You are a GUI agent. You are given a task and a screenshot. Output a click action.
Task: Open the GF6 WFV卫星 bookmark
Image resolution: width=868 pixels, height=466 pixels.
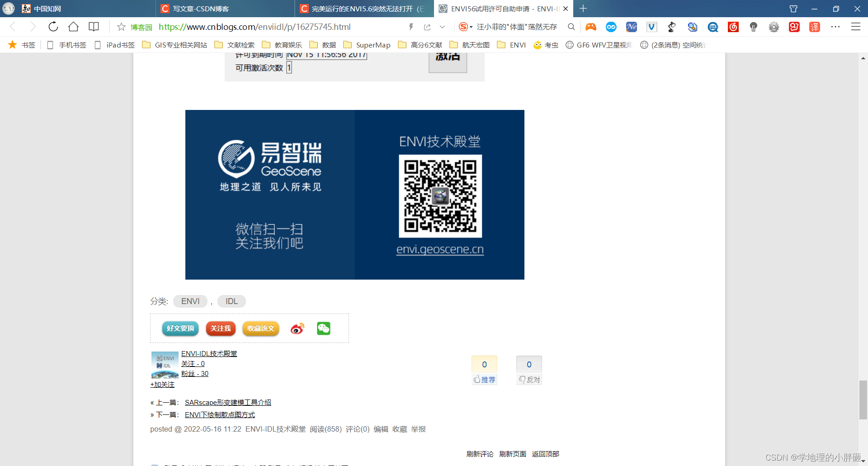(x=599, y=45)
